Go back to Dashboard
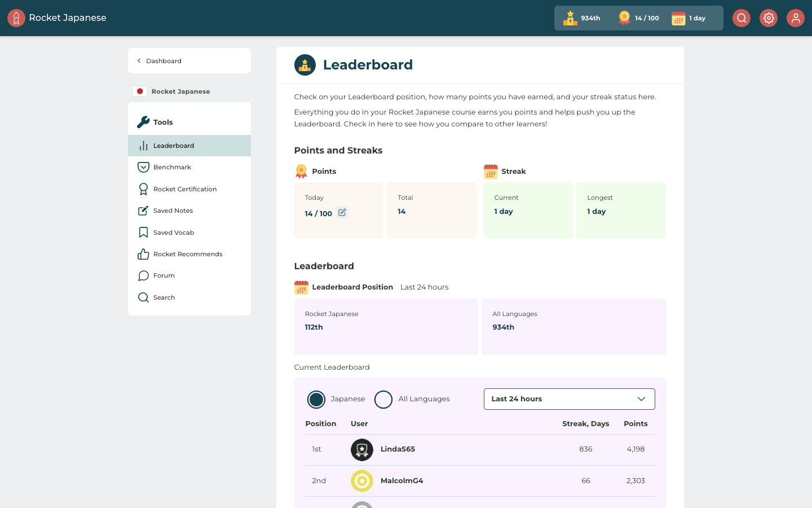Viewport: 812px width, 508px height. pos(189,61)
